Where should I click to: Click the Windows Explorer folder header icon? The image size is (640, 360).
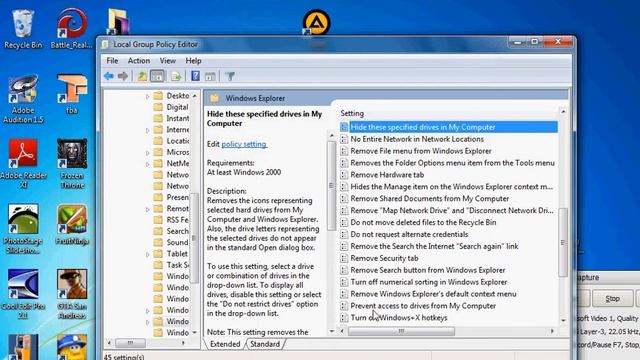coord(215,98)
